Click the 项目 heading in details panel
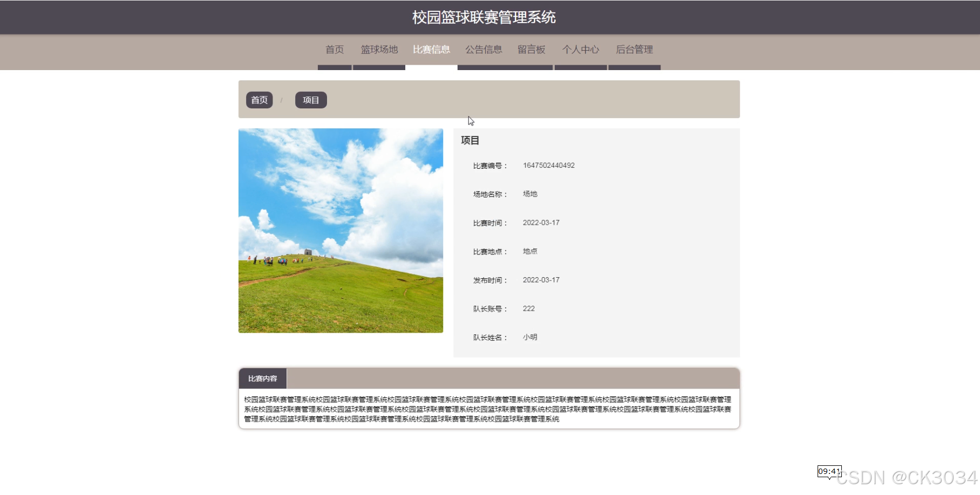980x495 pixels. pos(470,140)
